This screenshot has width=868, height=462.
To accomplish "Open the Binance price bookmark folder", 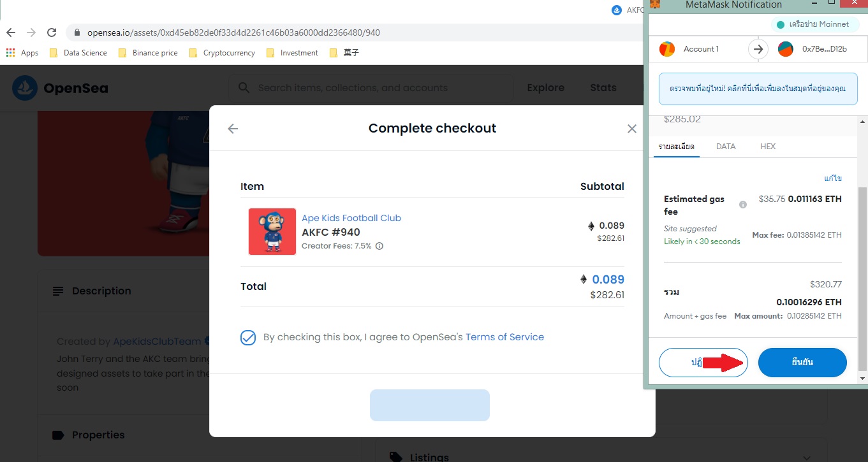I will click(148, 53).
